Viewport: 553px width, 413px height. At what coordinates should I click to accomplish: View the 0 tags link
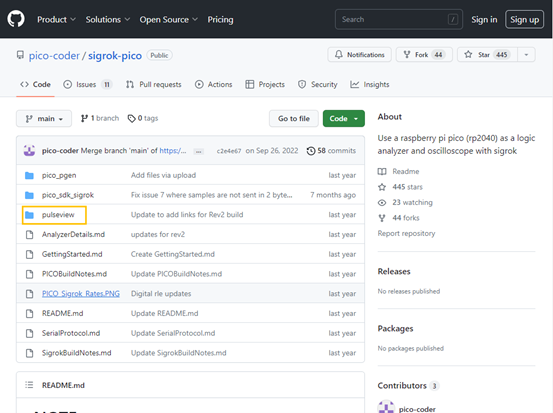point(143,118)
